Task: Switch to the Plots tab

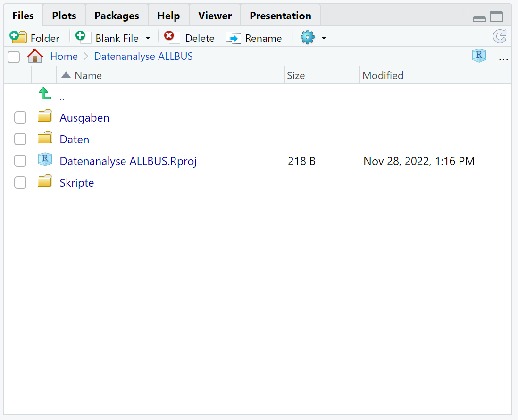Action: coord(64,16)
